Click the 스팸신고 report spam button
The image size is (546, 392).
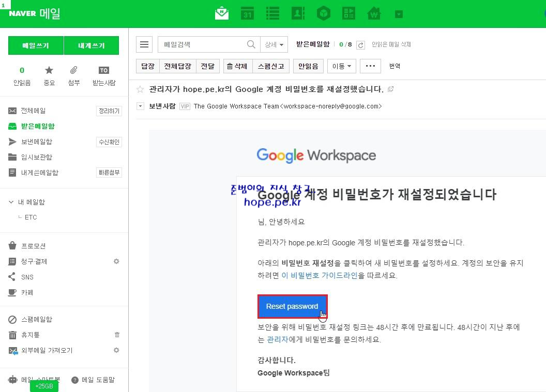coord(271,66)
